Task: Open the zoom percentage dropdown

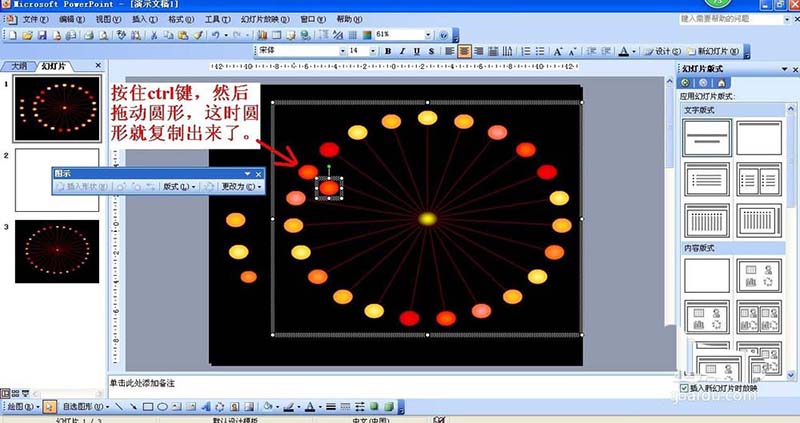Action: pos(428,35)
